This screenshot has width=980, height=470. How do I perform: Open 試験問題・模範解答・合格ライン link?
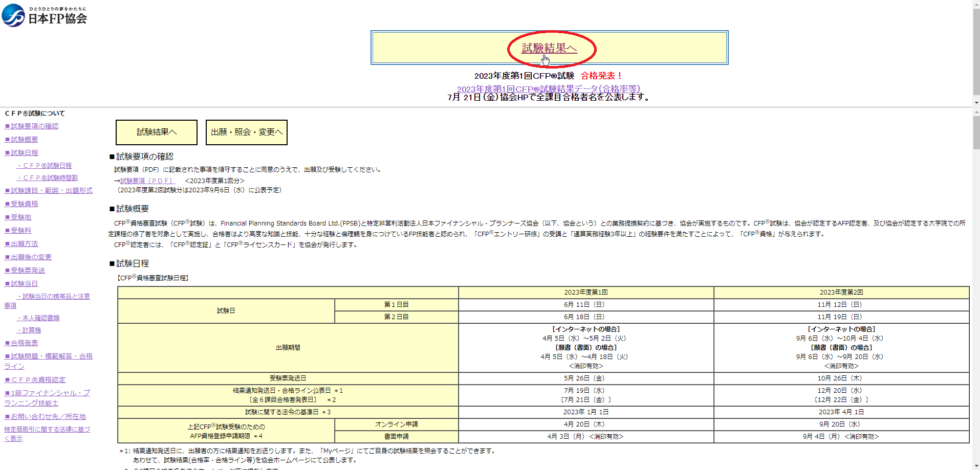coord(49,362)
